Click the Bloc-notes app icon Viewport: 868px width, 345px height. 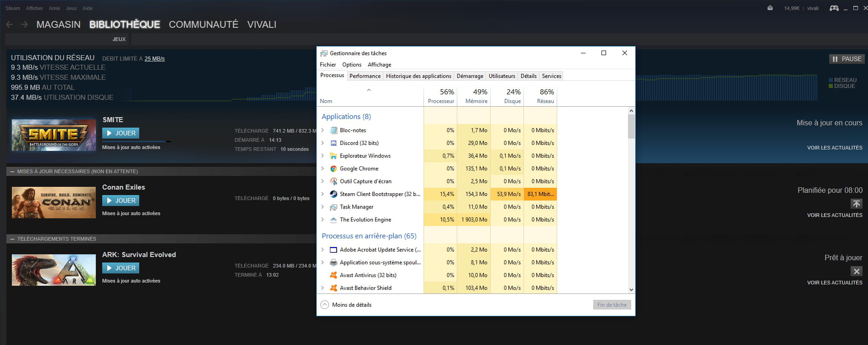pyautogui.click(x=334, y=130)
